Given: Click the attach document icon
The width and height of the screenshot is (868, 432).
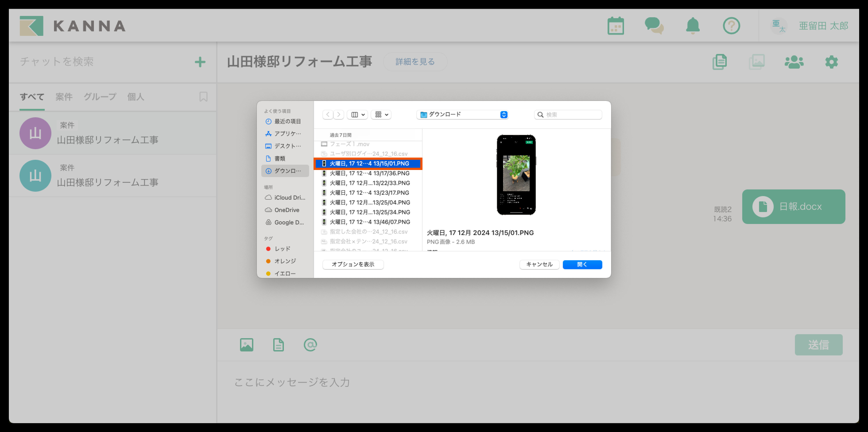Looking at the screenshot, I should point(278,345).
